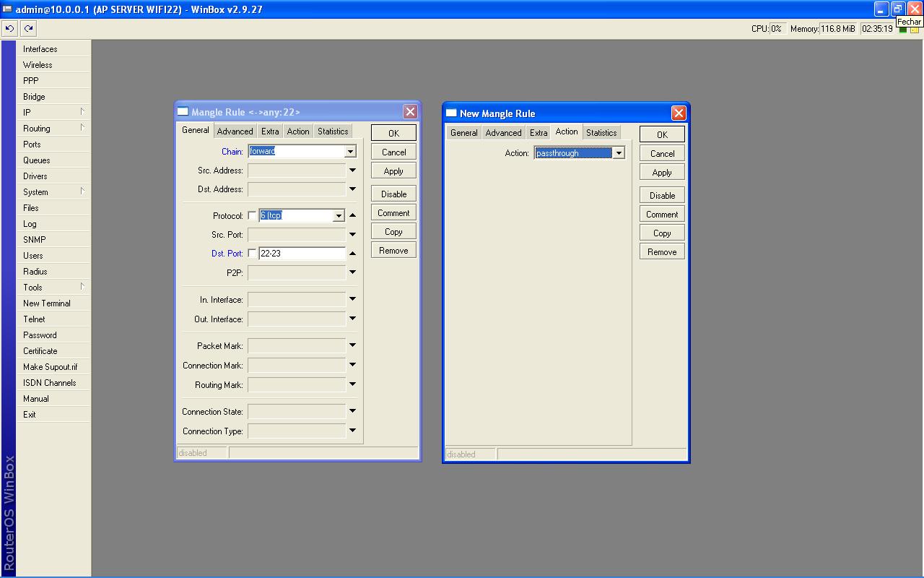This screenshot has width=924, height=578.
Task: Open Statistics tab in New Mangle Rule
Action: point(601,133)
